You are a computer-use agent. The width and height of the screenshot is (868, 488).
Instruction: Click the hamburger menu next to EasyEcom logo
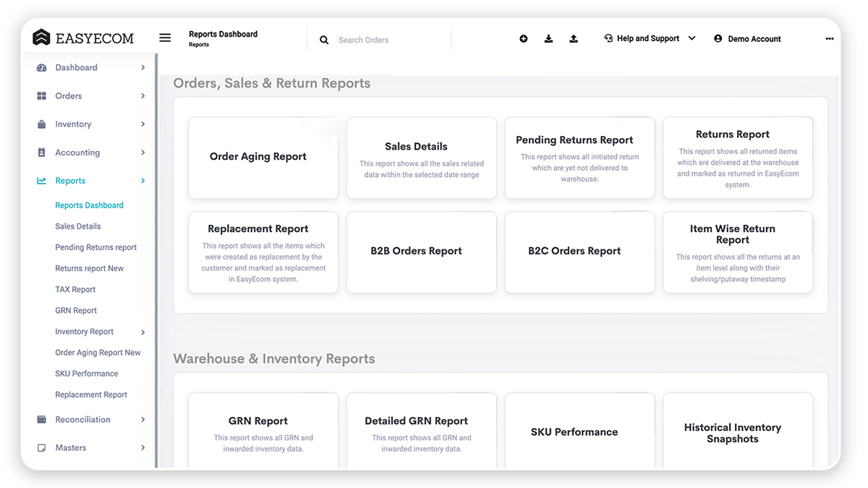pyautogui.click(x=165, y=37)
